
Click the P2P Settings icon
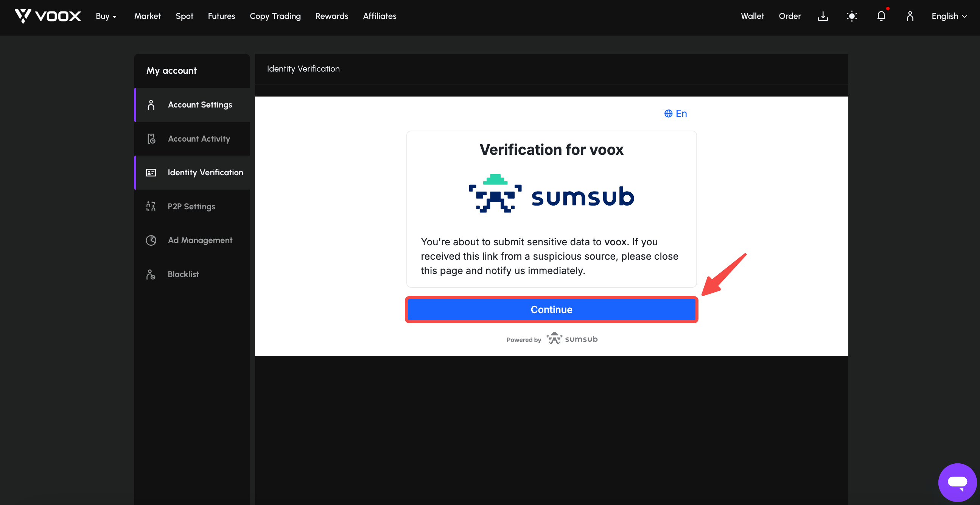point(151,206)
